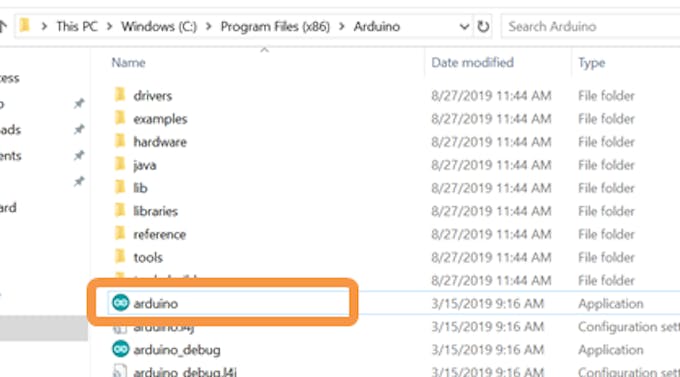The height and width of the screenshot is (377, 680).
Task: Select sidebar item ending in 'ads'
Action: coord(10,129)
